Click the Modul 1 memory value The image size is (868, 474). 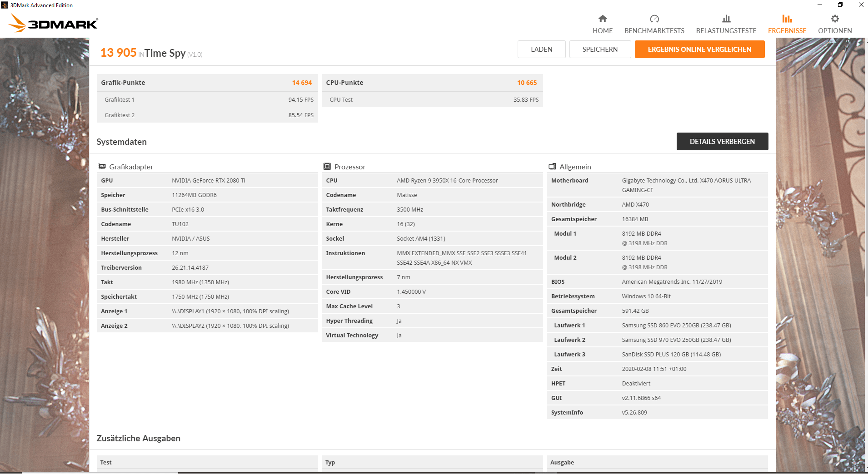(645, 238)
